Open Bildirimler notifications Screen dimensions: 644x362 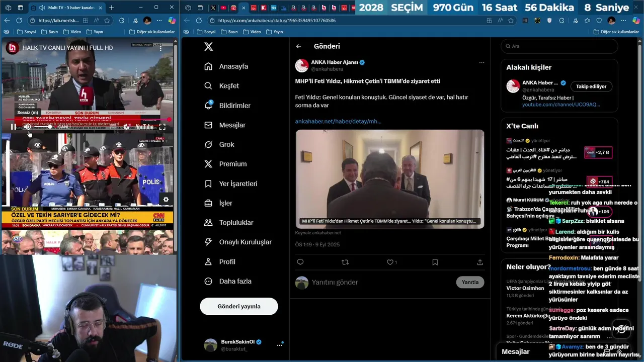coord(227,106)
